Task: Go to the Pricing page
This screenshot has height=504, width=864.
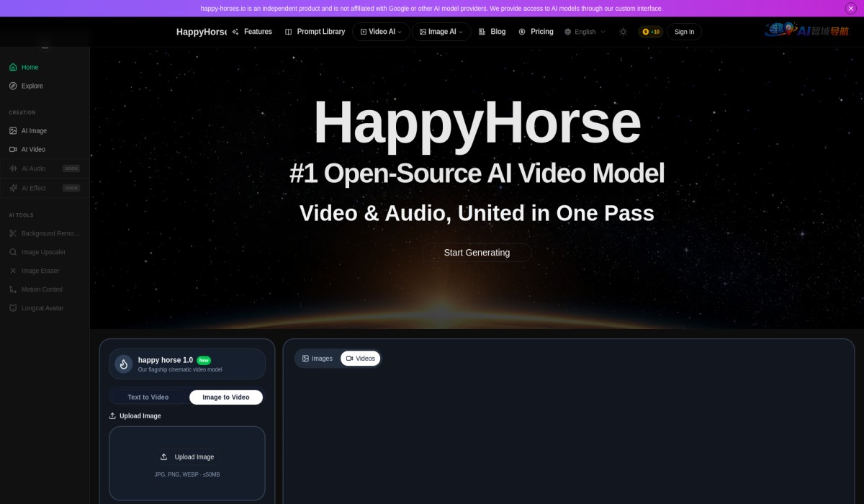Action: click(x=536, y=32)
